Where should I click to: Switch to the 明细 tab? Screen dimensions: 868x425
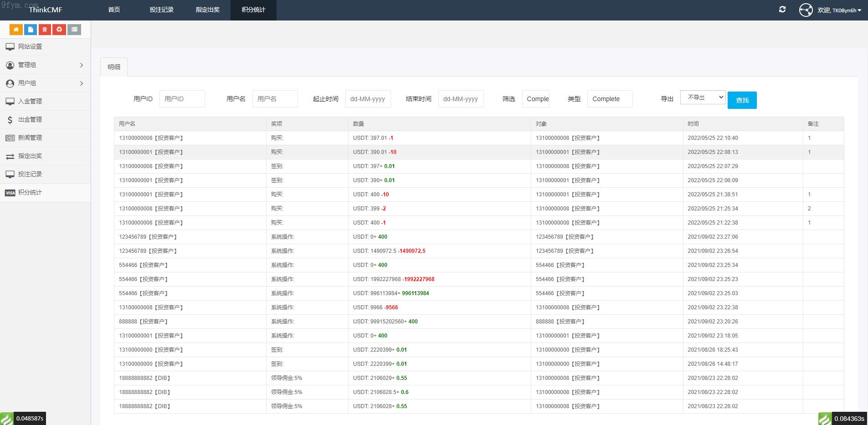click(114, 67)
